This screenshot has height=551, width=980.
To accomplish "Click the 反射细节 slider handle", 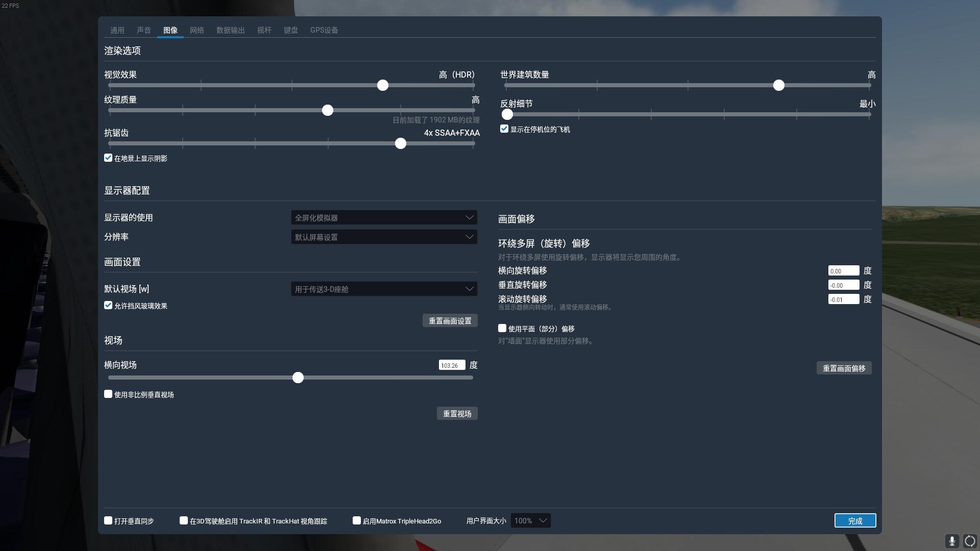I will point(507,114).
